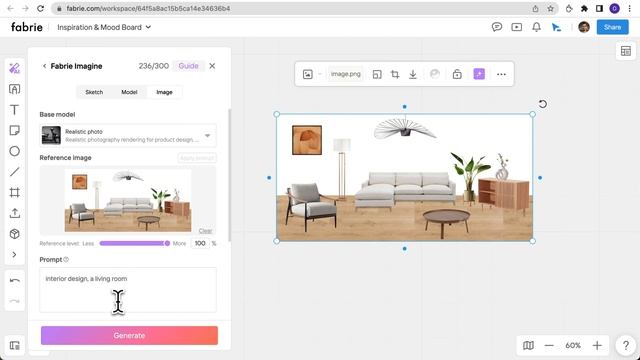Toggle the lock icon in image toolbar

(x=457, y=74)
